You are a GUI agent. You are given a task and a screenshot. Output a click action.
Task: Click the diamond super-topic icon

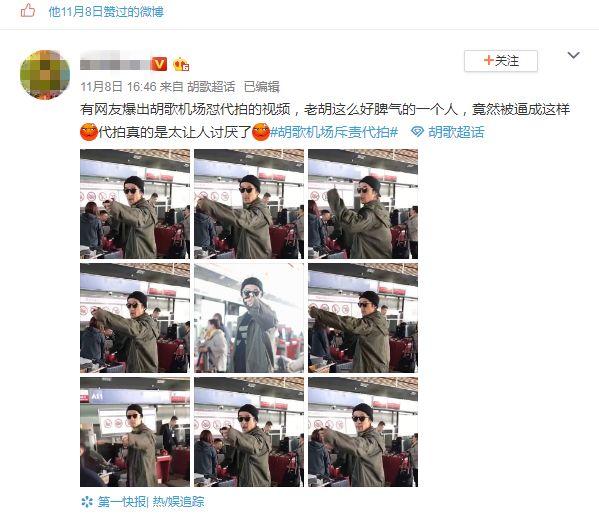tap(417, 132)
